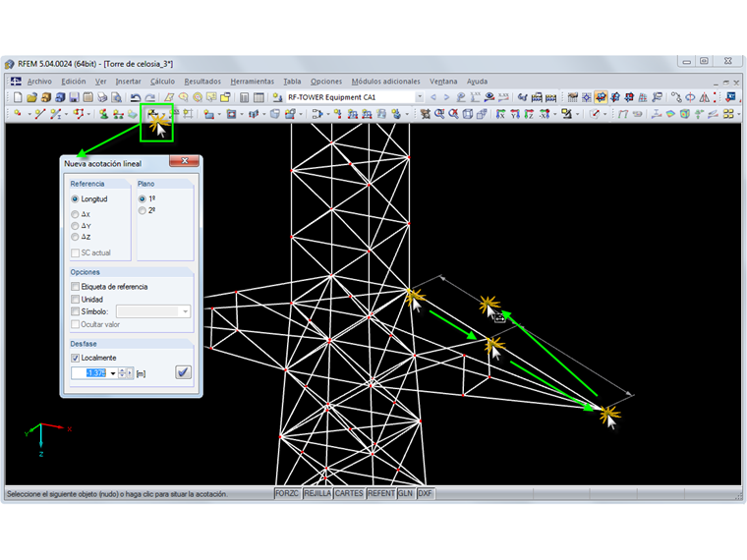This screenshot has width=747, height=560.
Task: Expand the Símbolo combo box
Action: (x=185, y=311)
